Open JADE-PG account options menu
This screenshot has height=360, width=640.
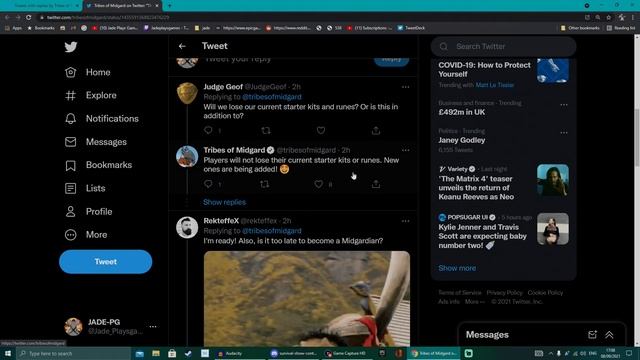tap(153, 327)
